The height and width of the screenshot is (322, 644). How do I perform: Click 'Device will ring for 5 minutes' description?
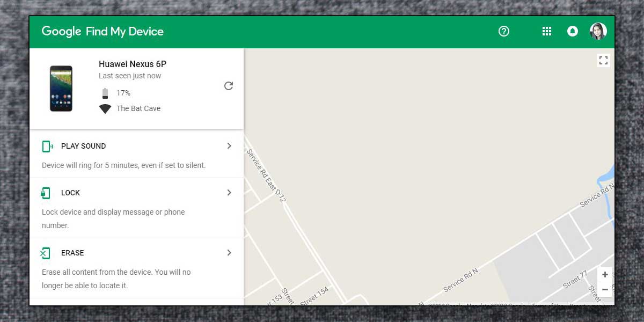[124, 165]
